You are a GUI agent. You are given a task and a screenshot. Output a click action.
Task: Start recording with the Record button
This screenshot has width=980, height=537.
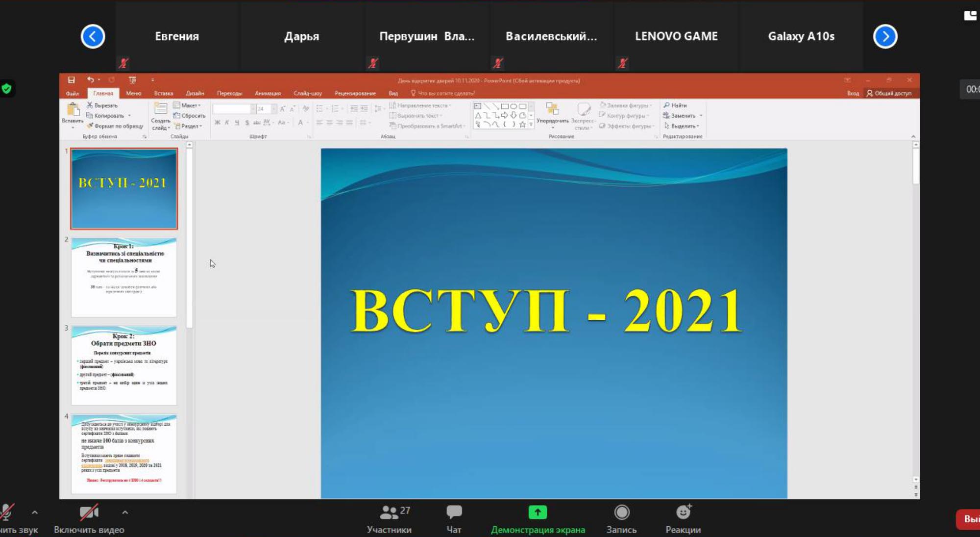tap(621, 512)
